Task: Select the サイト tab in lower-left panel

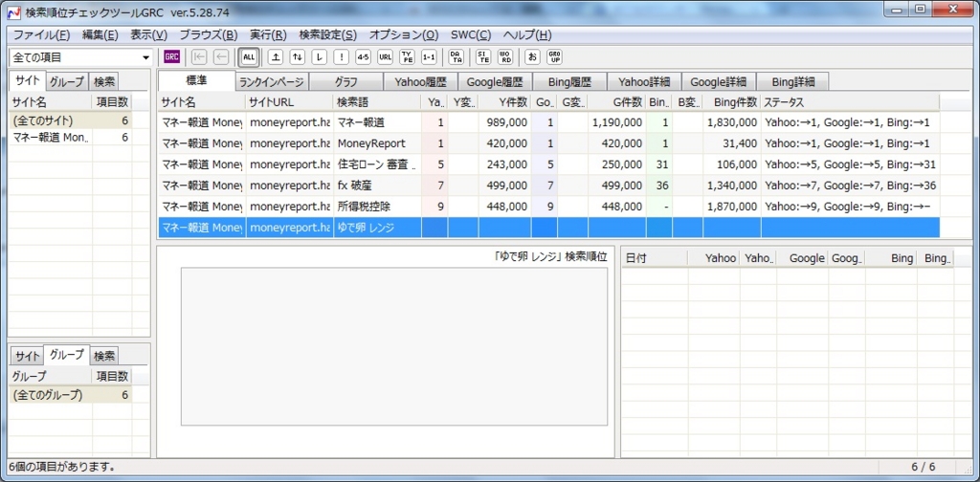Action: click(x=28, y=357)
